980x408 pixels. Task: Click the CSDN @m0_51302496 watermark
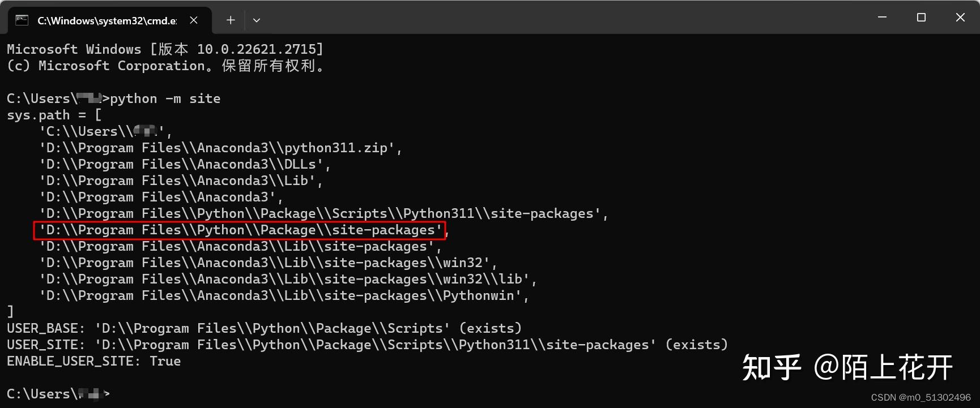coord(921,397)
